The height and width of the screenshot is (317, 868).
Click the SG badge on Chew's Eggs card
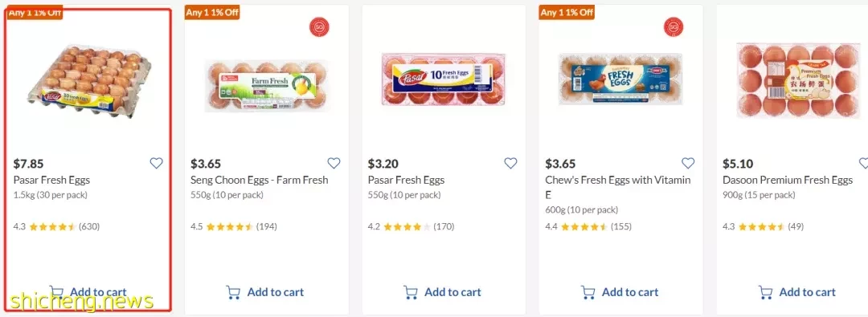click(674, 27)
